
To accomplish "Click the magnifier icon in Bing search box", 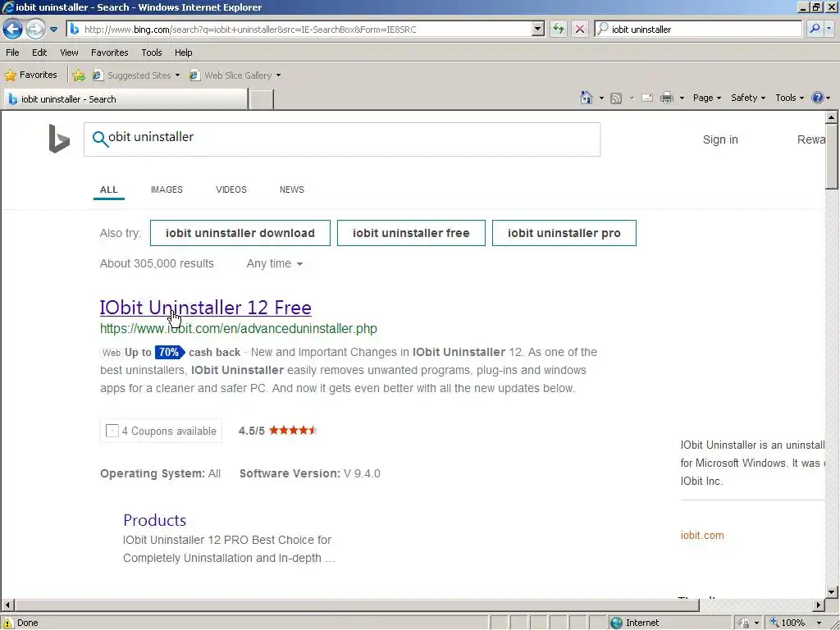I will point(99,139).
